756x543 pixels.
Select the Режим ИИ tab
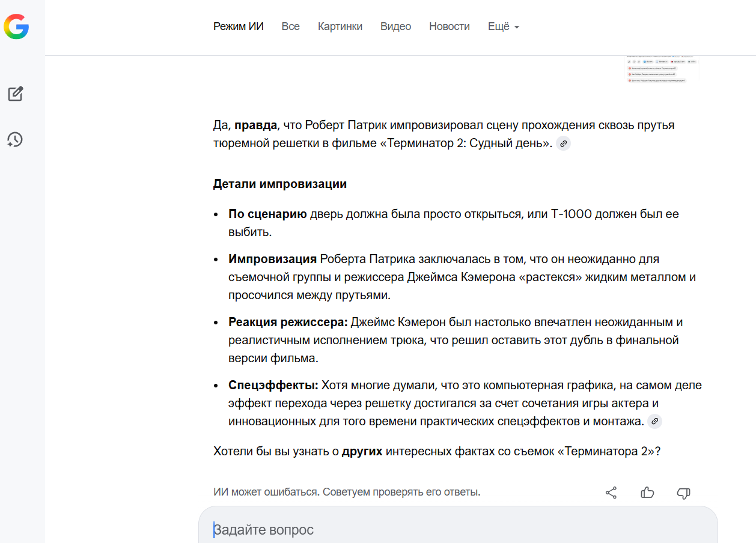coord(239,26)
